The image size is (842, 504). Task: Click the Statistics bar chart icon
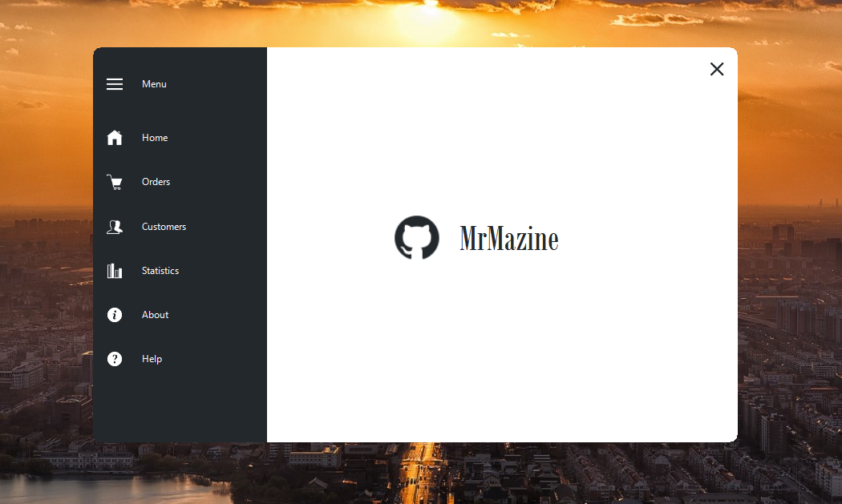(115, 271)
